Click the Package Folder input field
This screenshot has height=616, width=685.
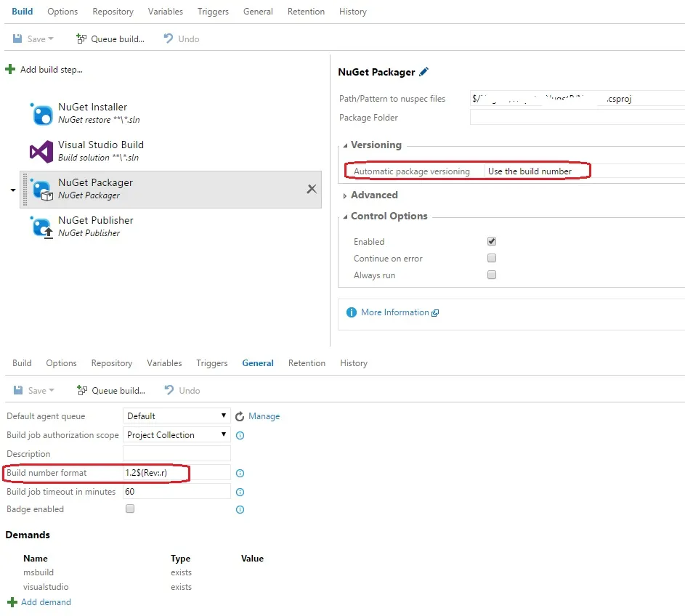(x=577, y=117)
